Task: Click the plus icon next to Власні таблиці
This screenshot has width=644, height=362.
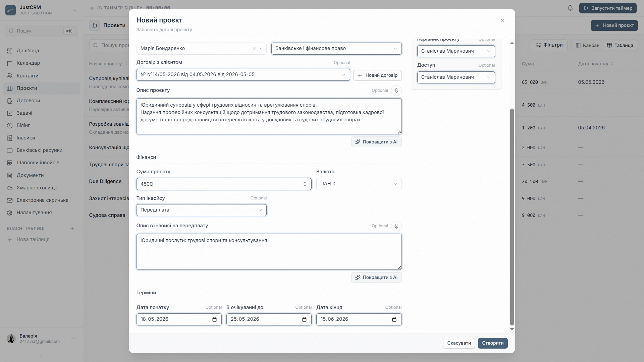Action: pos(72,229)
